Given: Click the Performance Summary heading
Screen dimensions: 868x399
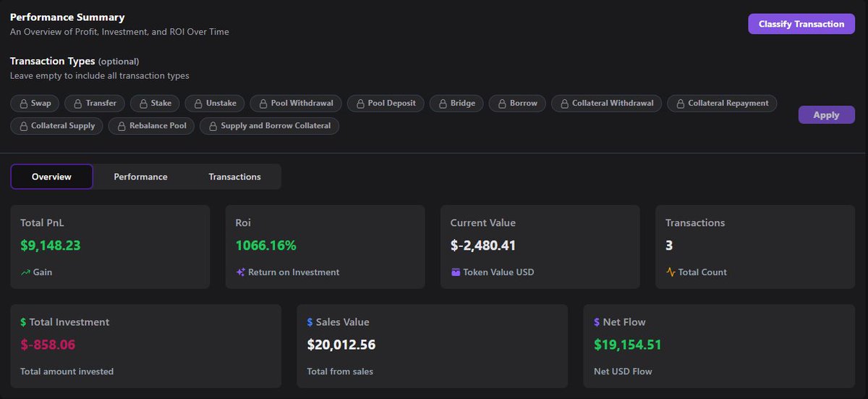Looking at the screenshot, I should (67, 17).
